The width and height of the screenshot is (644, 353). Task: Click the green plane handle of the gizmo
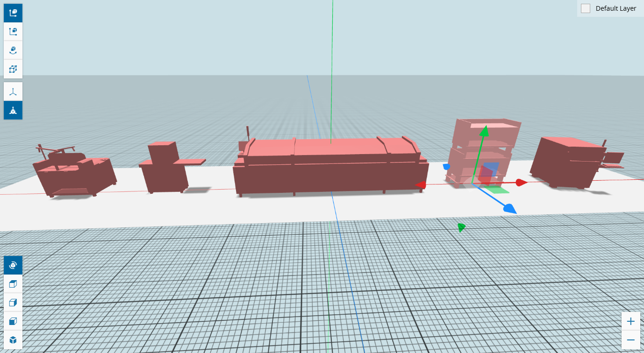tap(497, 190)
